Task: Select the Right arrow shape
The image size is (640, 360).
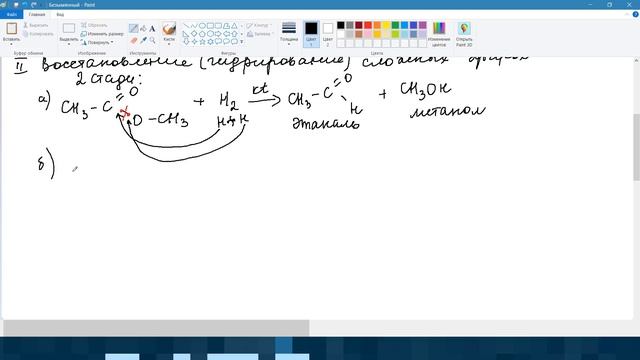Action: [218, 33]
